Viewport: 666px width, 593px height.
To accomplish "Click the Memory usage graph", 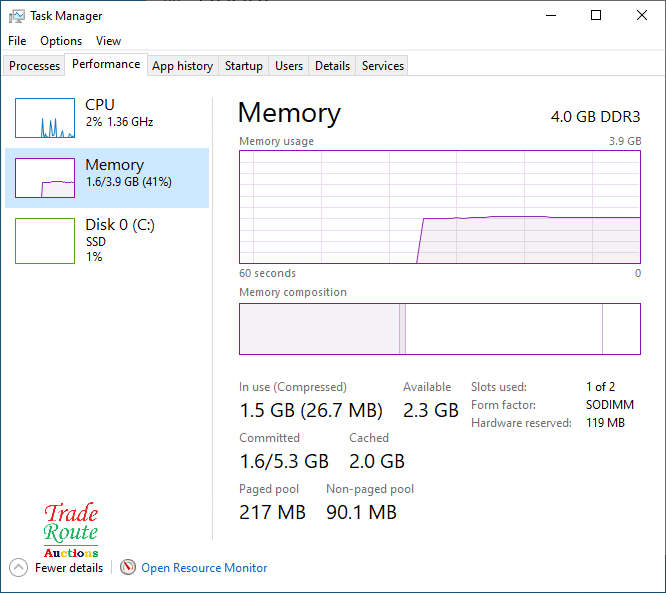I will (439, 207).
